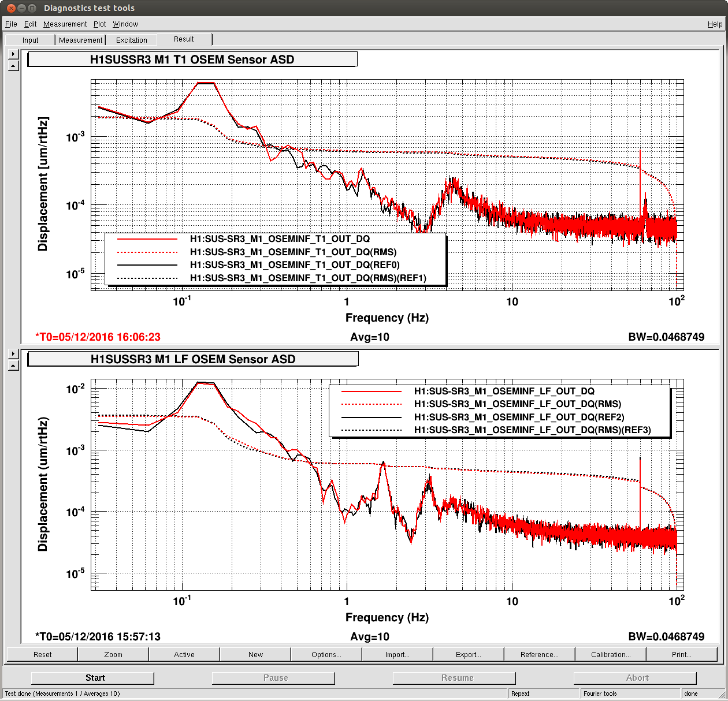
Task: Click the Import button
Action: 398,654
